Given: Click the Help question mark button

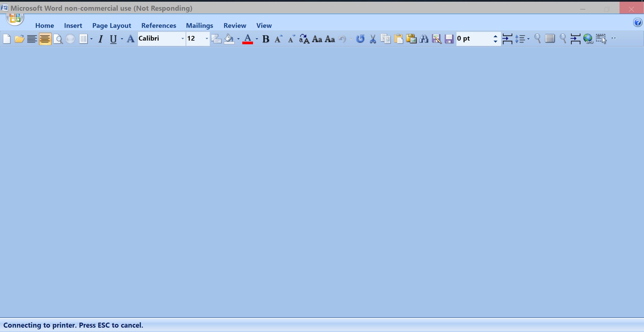Looking at the screenshot, I should coord(637,22).
